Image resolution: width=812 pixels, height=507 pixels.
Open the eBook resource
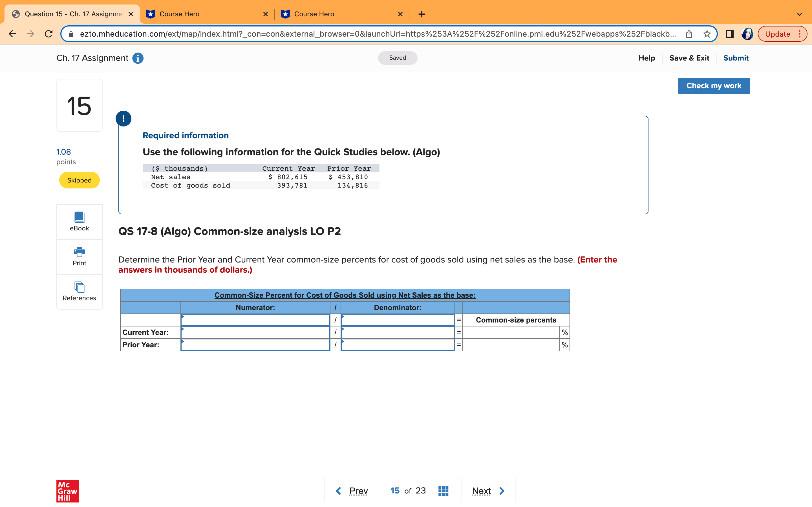pyautogui.click(x=79, y=221)
